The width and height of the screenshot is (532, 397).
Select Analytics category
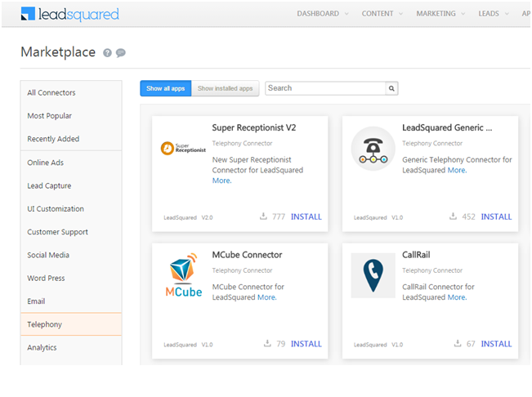(71, 347)
